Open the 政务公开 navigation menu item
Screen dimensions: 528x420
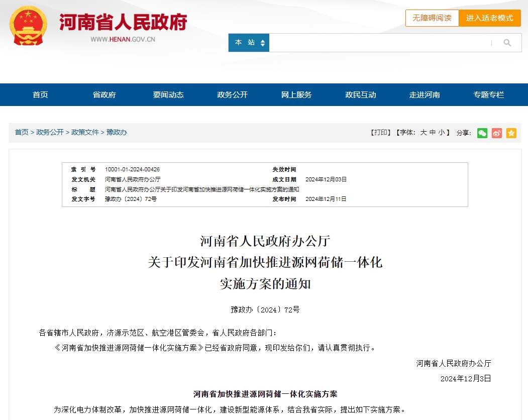pos(232,94)
